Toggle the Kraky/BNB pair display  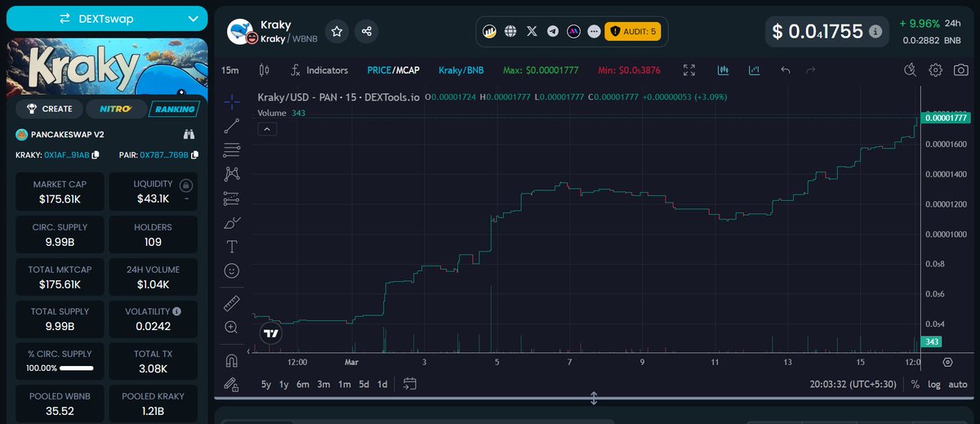point(461,70)
